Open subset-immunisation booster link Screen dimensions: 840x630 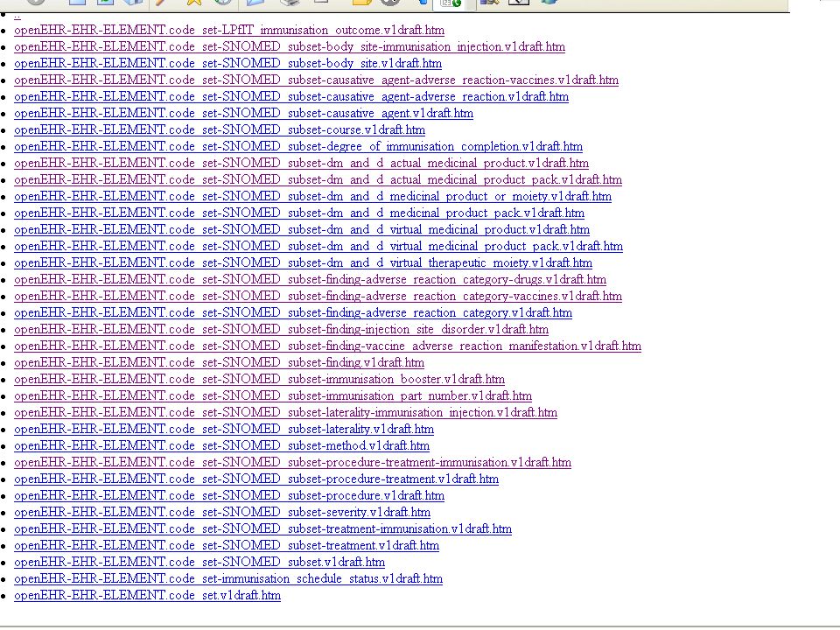pos(259,379)
